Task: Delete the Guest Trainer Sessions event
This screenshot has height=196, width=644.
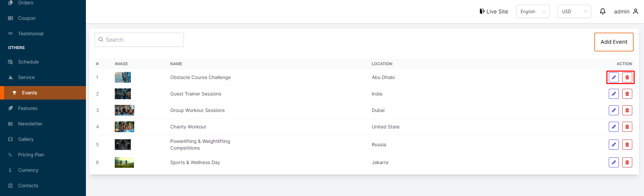Action: pos(627,94)
